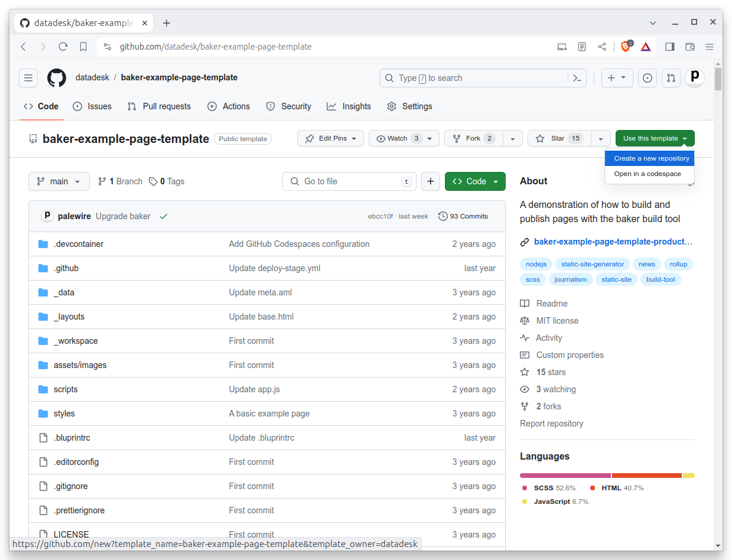Reload the page with refresh icon
The width and height of the screenshot is (732, 560).
(x=63, y=47)
